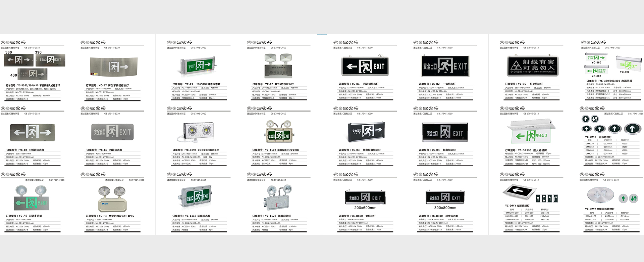Screen dimensions: 644x262
Task: Click the 'YC-1108 防爆应急灯+安全出口' title
Action: coord(282,150)
